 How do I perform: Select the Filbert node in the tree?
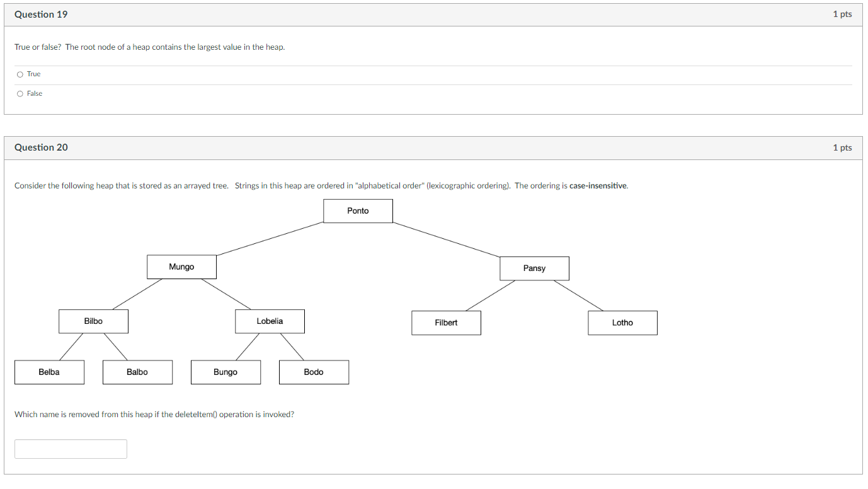(446, 322)
